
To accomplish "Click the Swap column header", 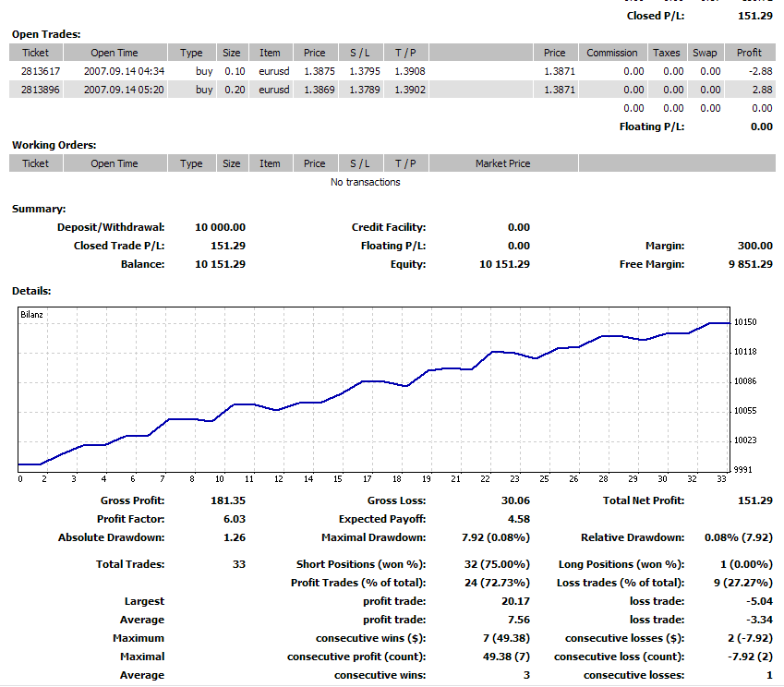I will (x=706, y=53).
